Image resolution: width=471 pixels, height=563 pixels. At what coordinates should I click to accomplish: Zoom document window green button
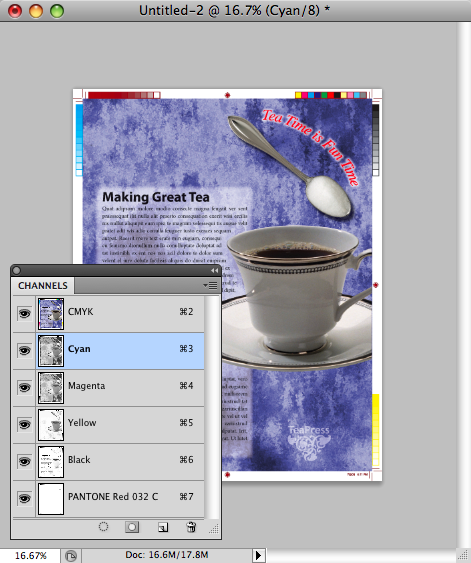click(x=57, y=11)
